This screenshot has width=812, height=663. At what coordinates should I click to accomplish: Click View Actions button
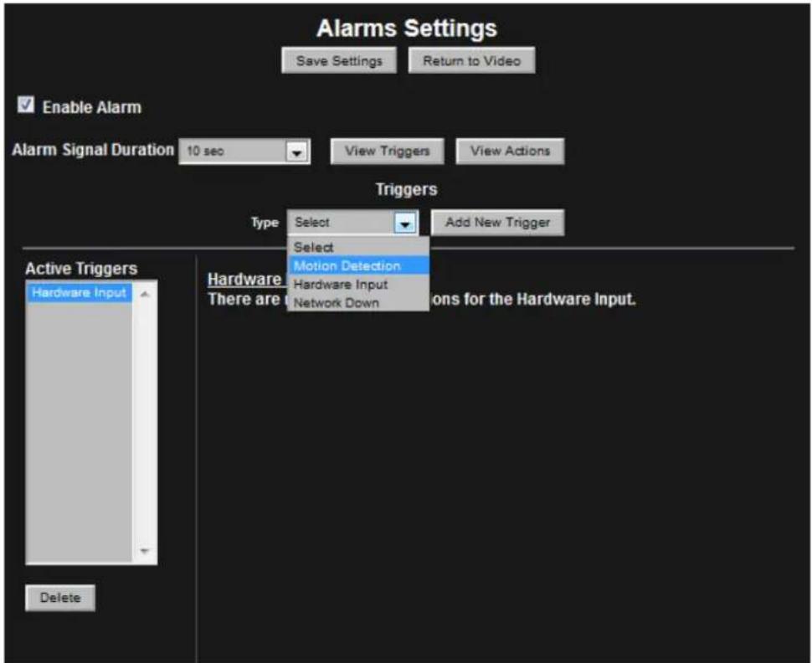[510, 152]
